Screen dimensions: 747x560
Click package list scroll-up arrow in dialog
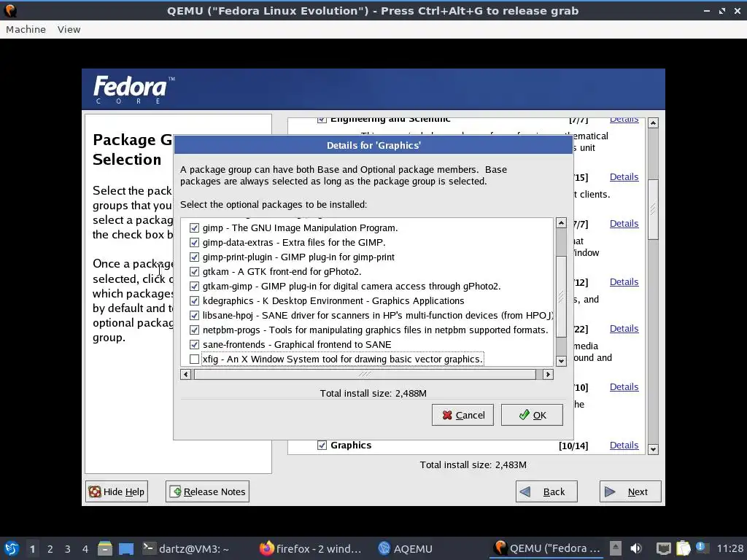click(x=561, y=223)
